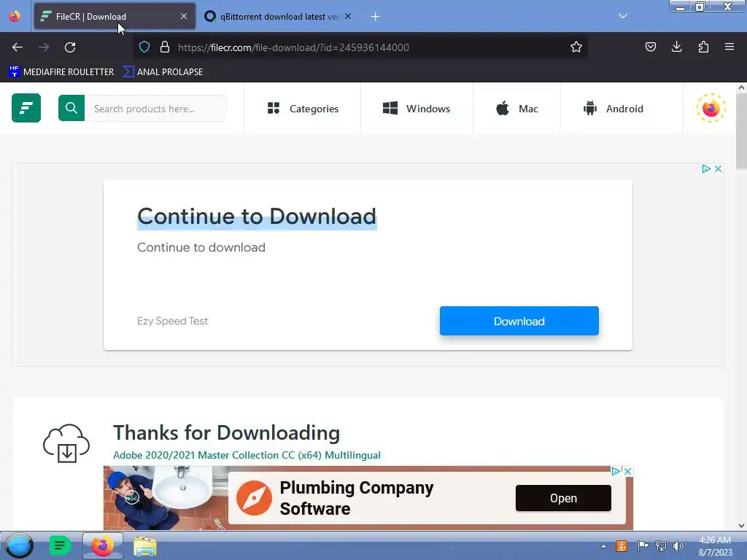The height and width of the screenshot is (560, 747).
Task: Open the volume speaker icon
Action: click(x=678, y=545)
